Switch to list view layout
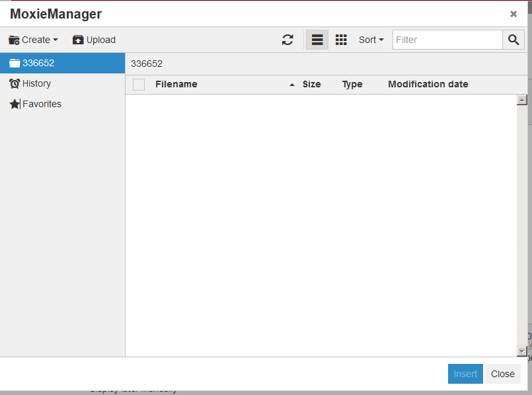This screenshot has width=532, height=395. tap(317, 40)
